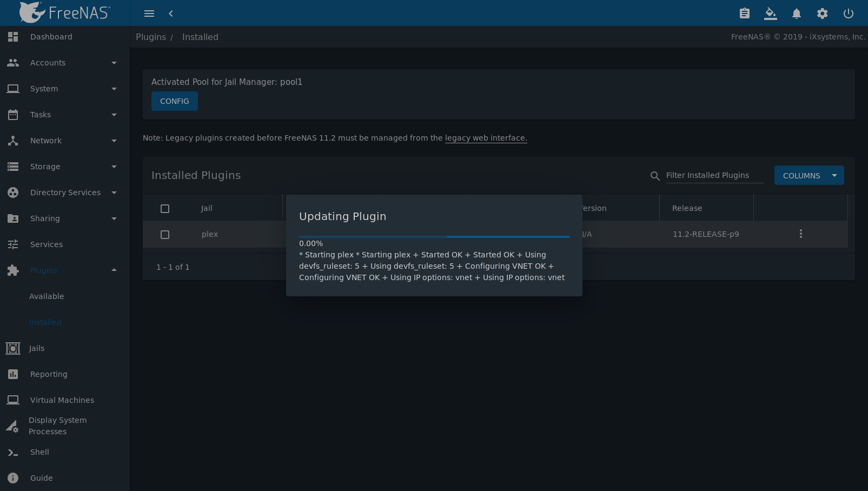
Task: Select the checkbox for the plex jail row
Action: 165,234
